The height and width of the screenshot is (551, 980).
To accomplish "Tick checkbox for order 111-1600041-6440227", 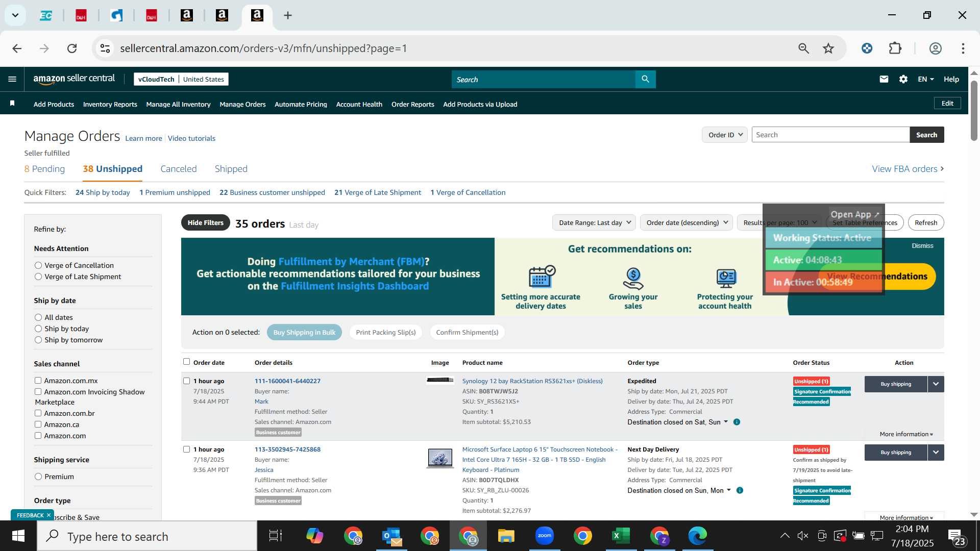I will (x=186, y=381).
